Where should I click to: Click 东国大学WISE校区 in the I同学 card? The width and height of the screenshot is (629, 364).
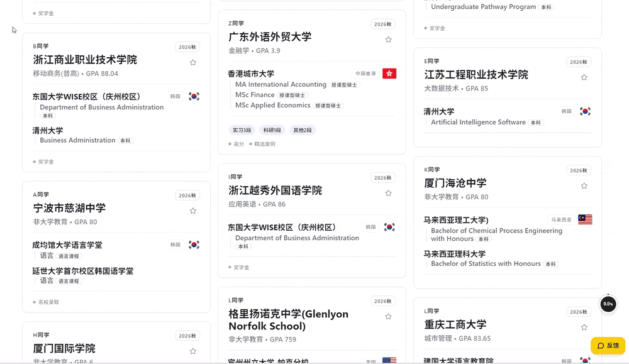pyautogui.click(x=282, y=228)
